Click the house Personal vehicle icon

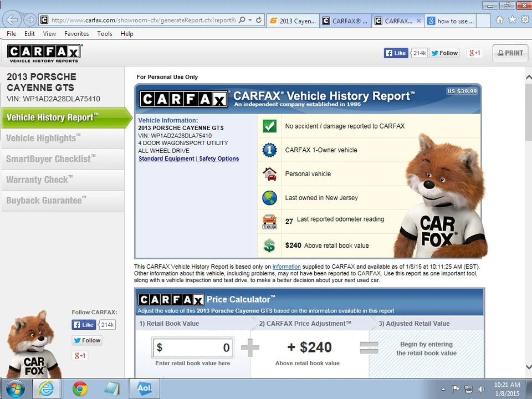pos(269,173)
